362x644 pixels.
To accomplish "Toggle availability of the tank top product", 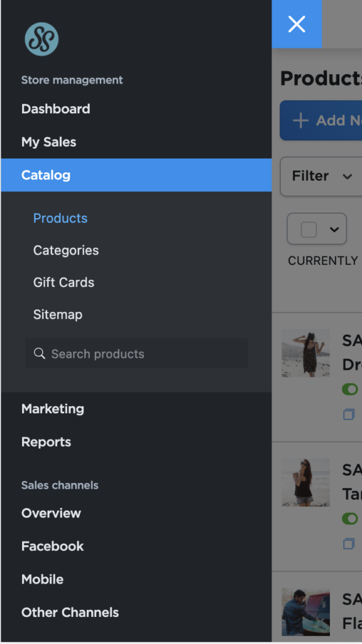I will click(350, 518).
